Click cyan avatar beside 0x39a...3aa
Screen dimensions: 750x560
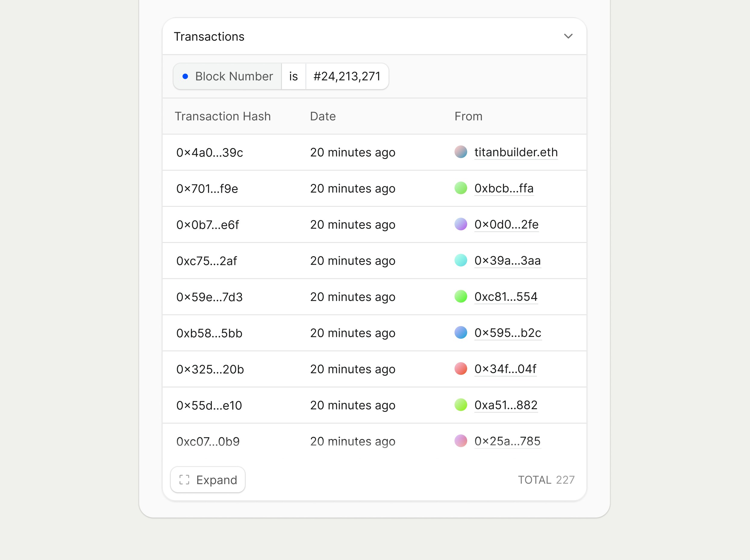point(461,260)
